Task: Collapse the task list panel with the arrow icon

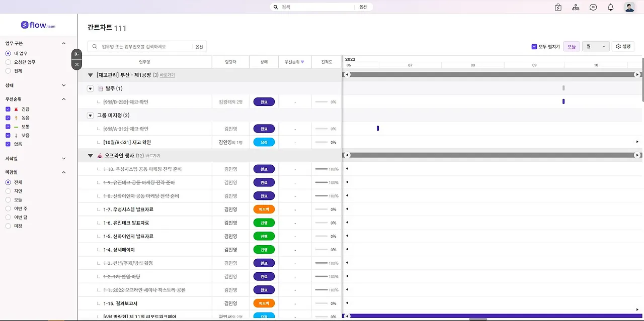Action: tap(76, 54)
